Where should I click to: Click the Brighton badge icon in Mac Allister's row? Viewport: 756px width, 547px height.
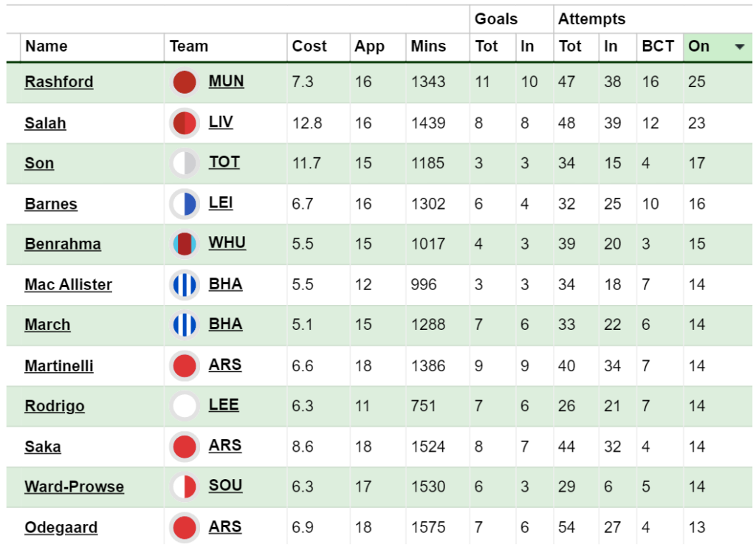tap(184, 284)
